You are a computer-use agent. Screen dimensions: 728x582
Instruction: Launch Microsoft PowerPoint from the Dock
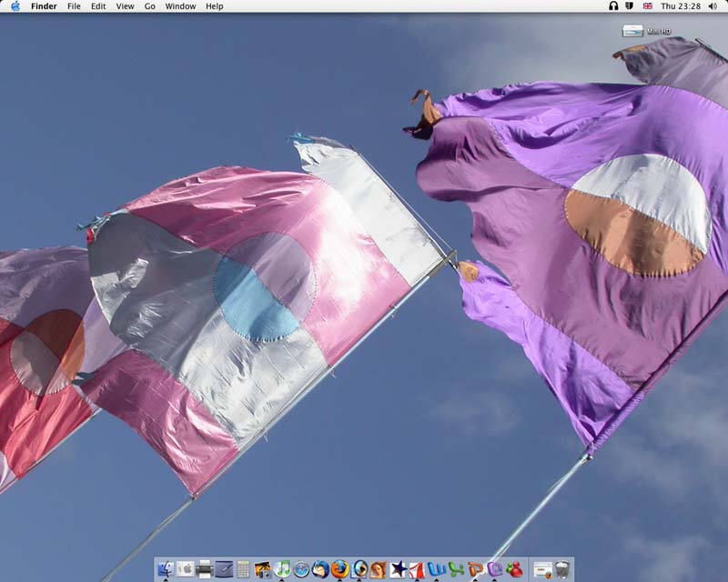click(475, 569)
